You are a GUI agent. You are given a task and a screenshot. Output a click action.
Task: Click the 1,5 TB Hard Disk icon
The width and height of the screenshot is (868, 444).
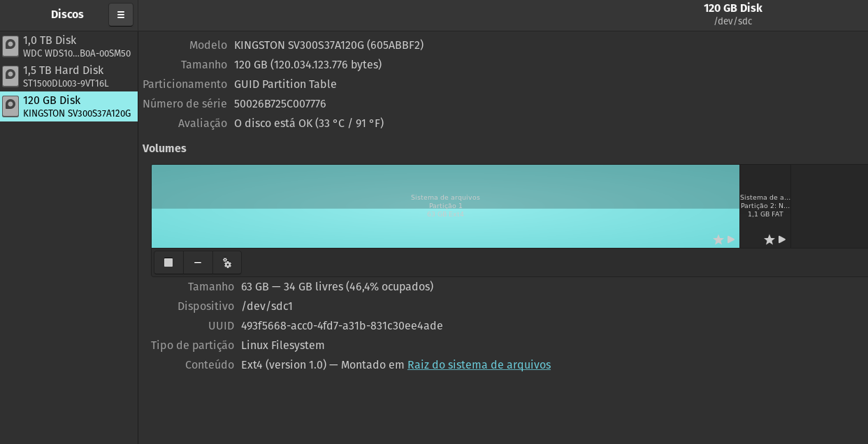coord(10,76)
